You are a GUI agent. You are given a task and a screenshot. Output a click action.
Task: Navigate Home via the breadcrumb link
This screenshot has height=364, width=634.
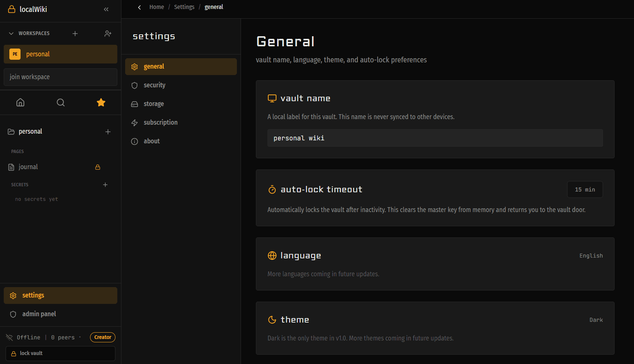[157, 7]
